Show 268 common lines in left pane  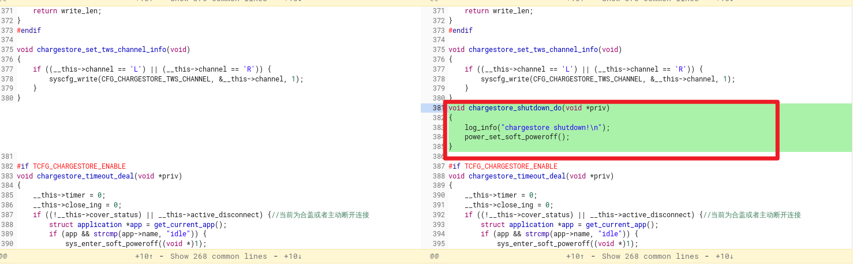click(219, 256)
